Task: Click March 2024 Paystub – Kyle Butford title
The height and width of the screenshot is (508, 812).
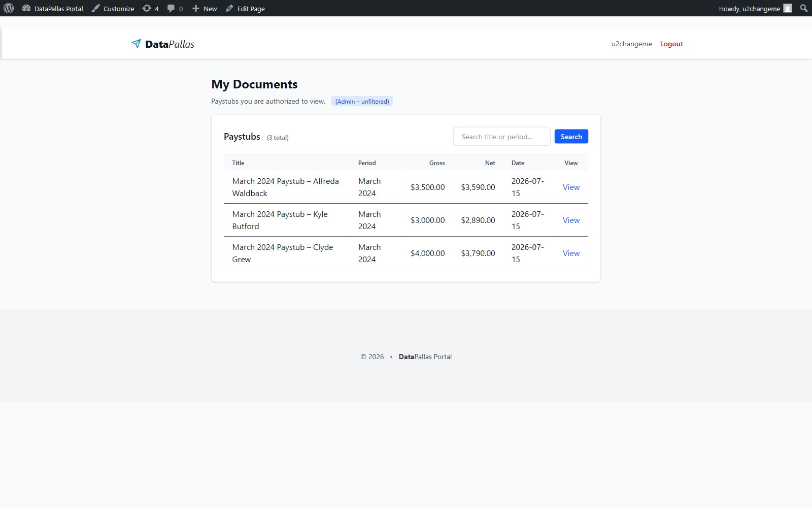Action: (280, 220)
